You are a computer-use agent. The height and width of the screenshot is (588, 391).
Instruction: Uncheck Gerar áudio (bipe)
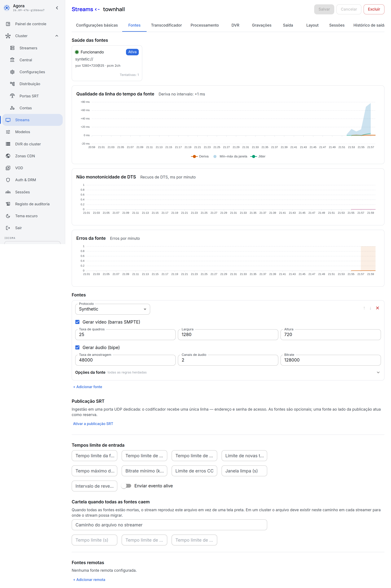78,347
